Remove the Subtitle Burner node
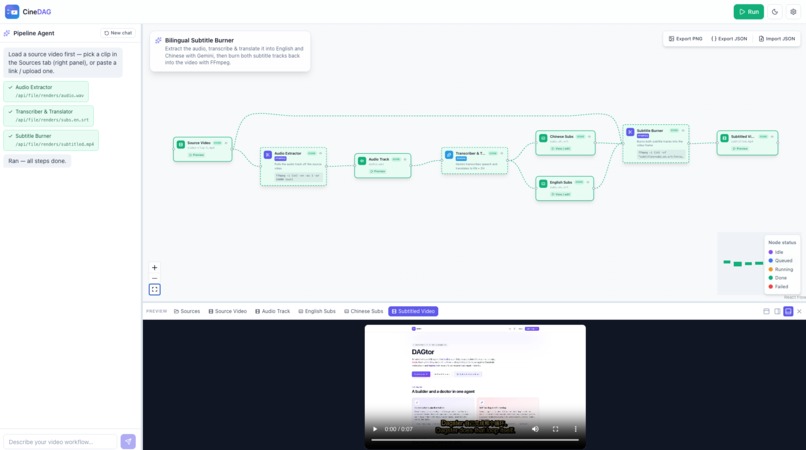Image resolution: width=806 pixels, height=450 pixels. (x=683, y=131)
